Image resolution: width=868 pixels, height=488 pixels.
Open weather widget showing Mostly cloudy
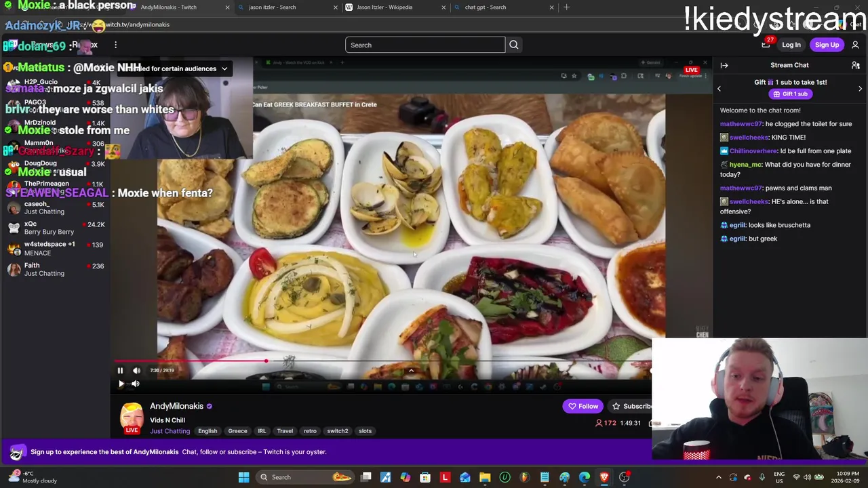click(33, 477)
